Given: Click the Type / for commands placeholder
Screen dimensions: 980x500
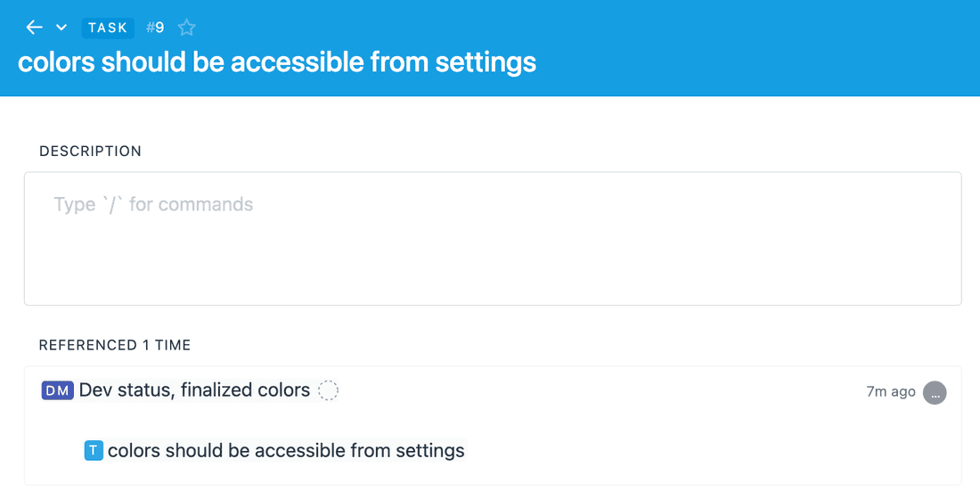Looking at the screenshot, I should tap(153, 205).
